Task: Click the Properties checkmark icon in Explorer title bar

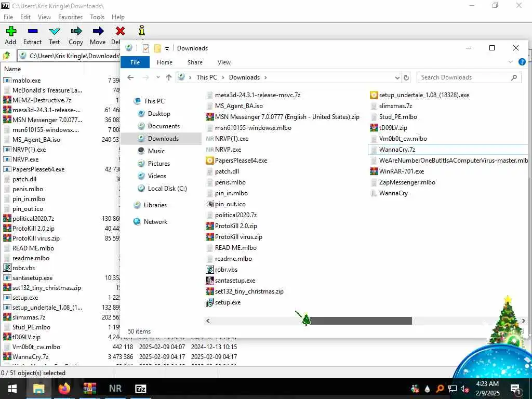Action: tap(146, 48)
